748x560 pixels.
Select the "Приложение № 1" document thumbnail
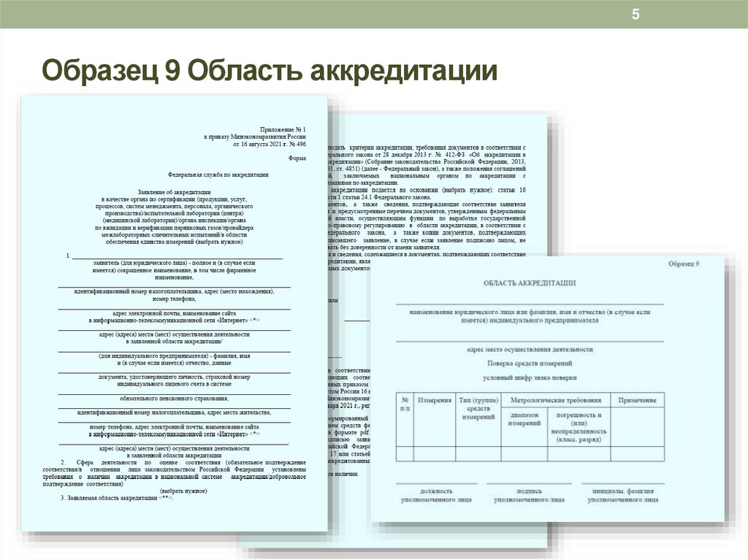point(175,314)
